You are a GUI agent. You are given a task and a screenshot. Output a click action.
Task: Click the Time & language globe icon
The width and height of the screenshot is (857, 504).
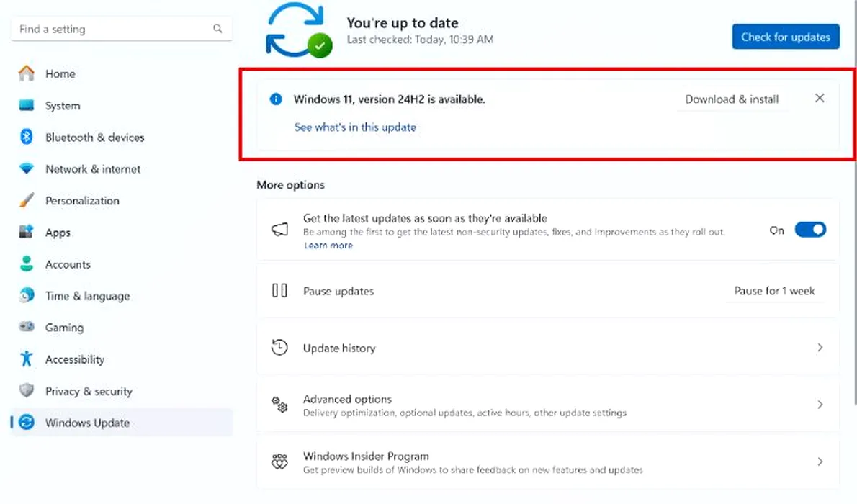click(26, 295)
